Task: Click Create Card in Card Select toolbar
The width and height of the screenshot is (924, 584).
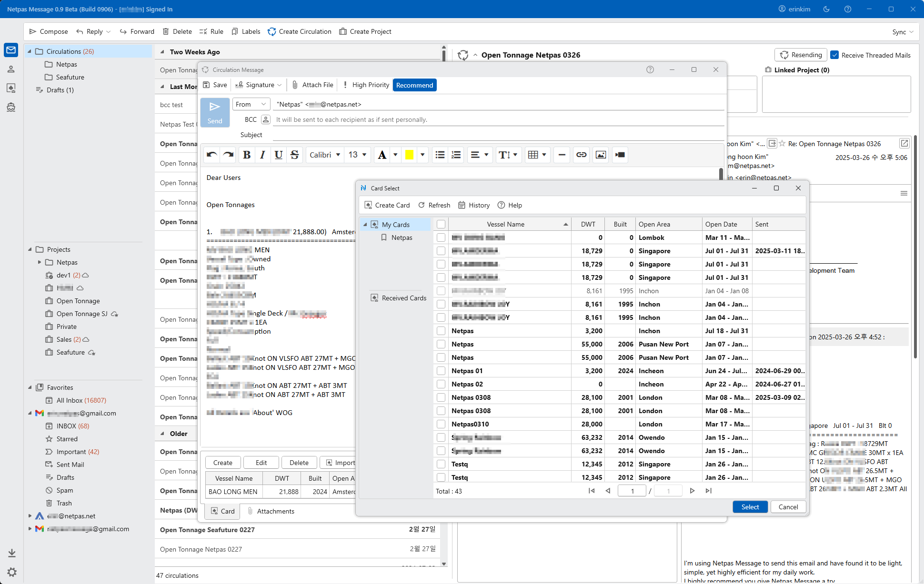Action: coord(387,205)
